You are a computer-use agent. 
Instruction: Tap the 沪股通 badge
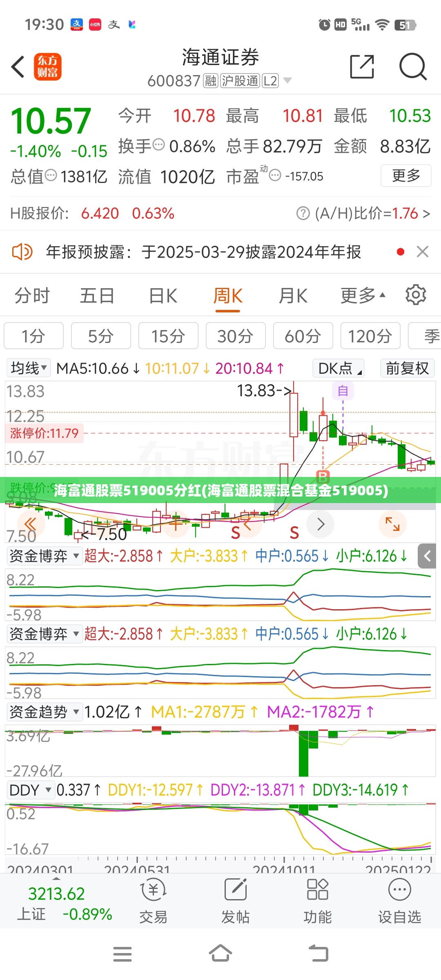(x=240, y=80)
